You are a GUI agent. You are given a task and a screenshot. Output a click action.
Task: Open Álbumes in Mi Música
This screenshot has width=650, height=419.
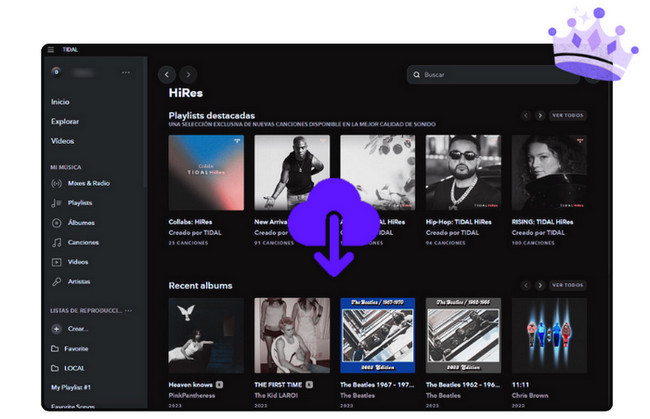click(x=73, y=223)
